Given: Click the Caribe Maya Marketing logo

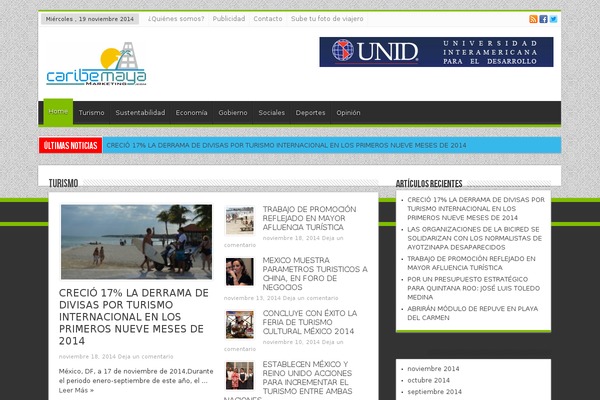Looking at the screenshot, I should pos(96,64).
